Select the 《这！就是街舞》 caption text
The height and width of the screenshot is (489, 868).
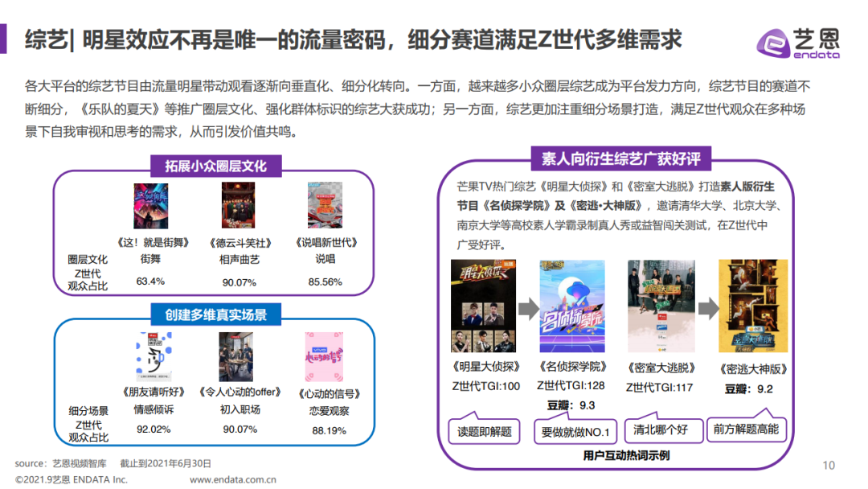[x=154, y=243]
